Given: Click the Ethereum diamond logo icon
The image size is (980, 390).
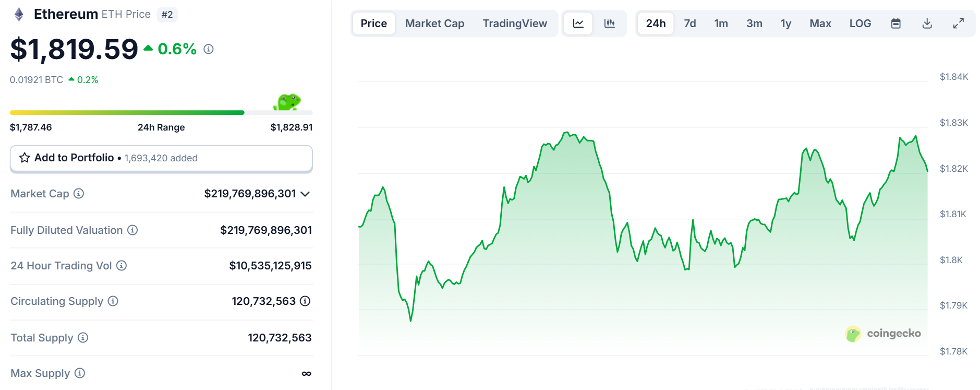Looking at the screenshot, I should click(19, 14).
